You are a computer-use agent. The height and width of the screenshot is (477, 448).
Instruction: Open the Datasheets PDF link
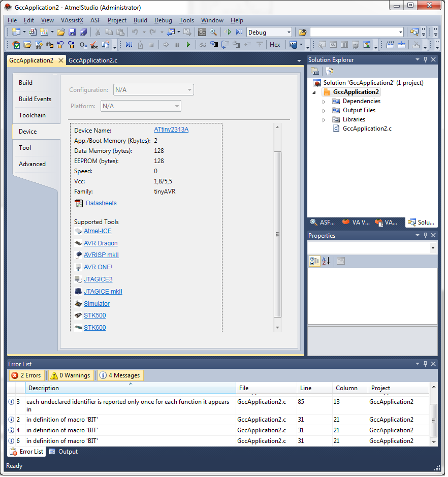pyautogui.click(x=101, y=203)
